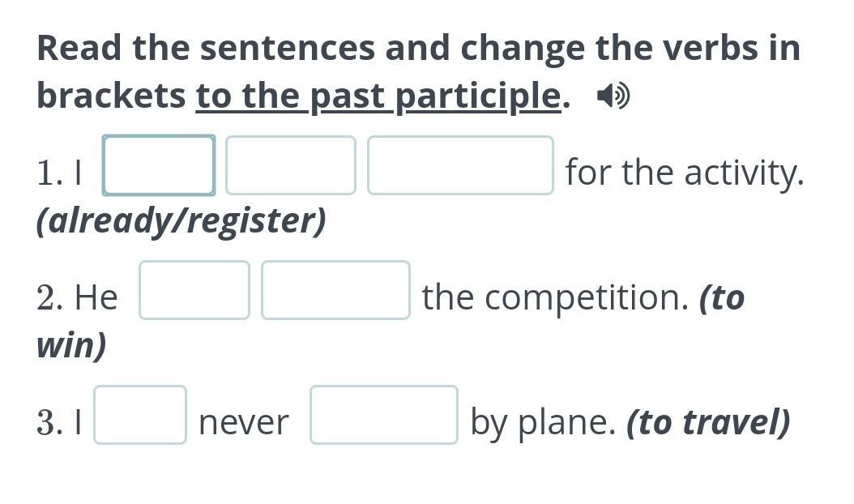Select the middle blank in sentence 1
854x504 pixels.
point(291,165)
